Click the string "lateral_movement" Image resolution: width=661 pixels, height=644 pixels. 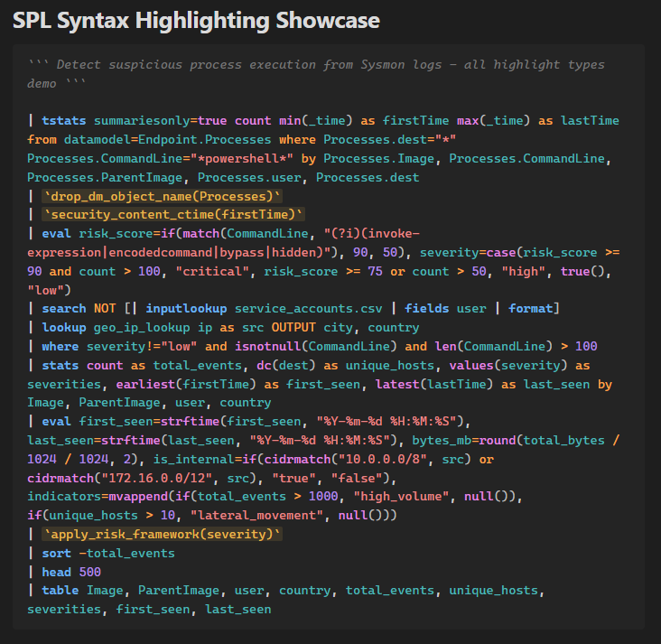256,516
